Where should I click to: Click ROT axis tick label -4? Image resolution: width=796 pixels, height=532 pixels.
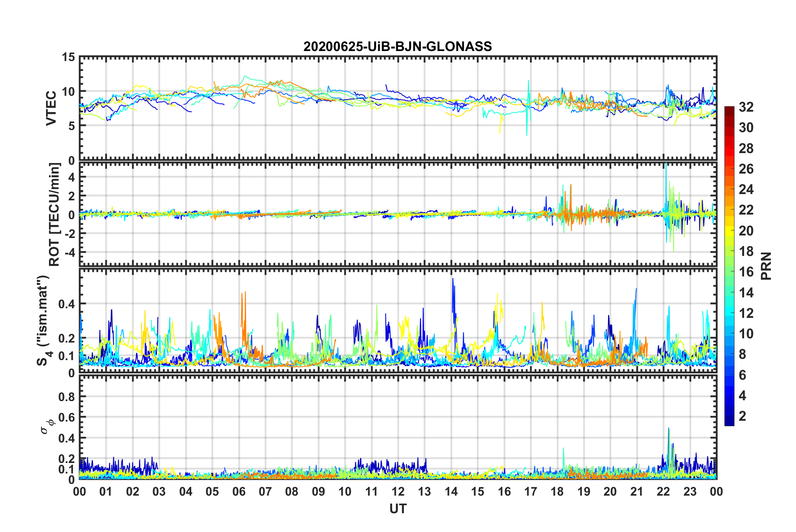click(70, 253)
